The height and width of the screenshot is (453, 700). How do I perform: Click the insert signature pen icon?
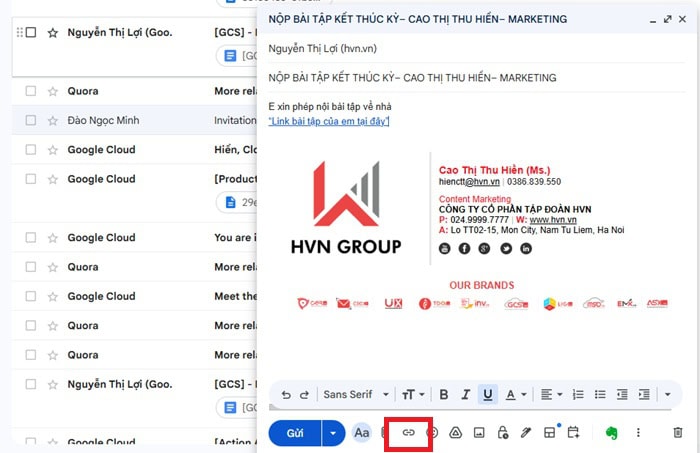click(526, 433)
